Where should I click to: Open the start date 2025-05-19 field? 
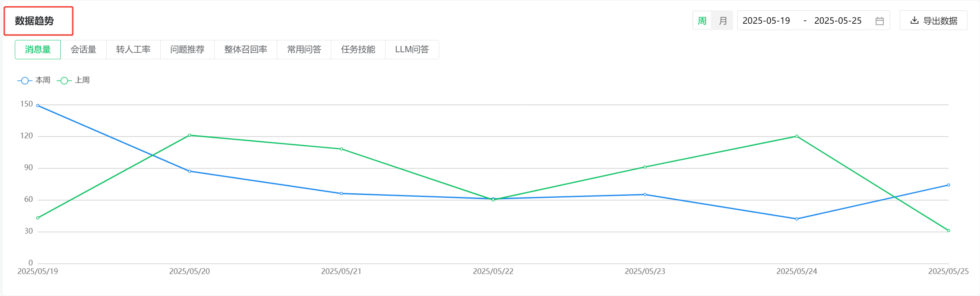(x=766, y=21)
